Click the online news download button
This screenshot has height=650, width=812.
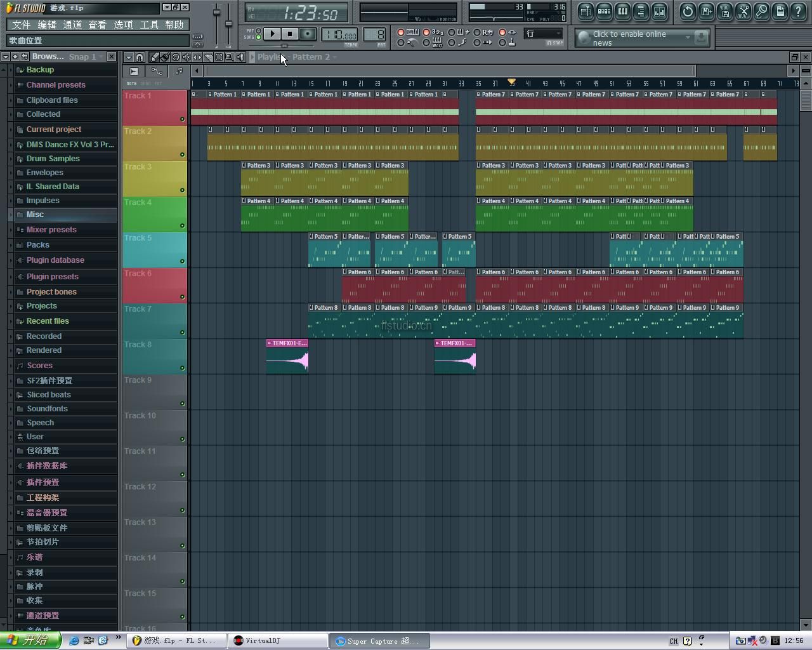tap(701, 37)
